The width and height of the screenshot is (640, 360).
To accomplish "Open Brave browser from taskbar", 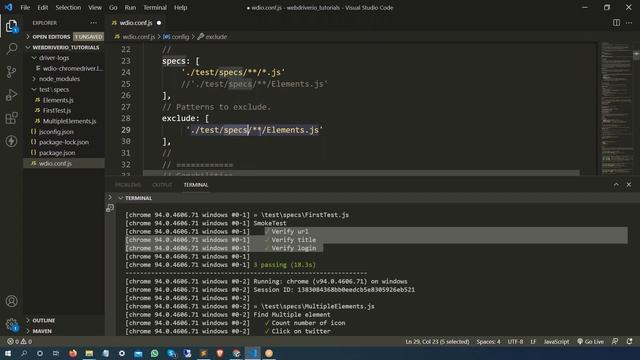I will [x=220, y=353].
